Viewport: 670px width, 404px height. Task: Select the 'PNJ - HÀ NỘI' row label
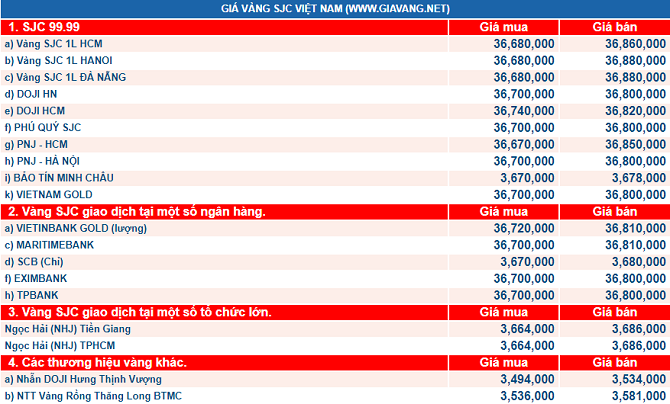(x=42, y=161)
